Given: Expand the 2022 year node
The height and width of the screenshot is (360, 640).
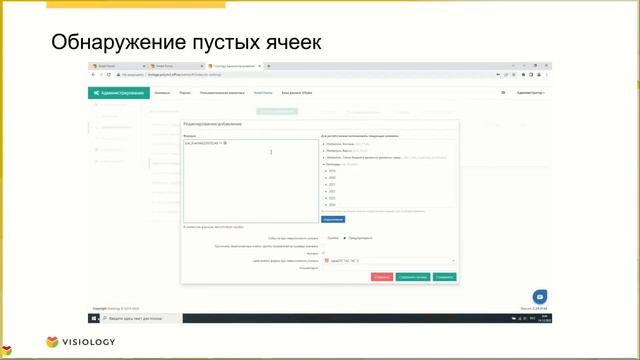Looking at the screenshot, I should [x=326, y=191].
